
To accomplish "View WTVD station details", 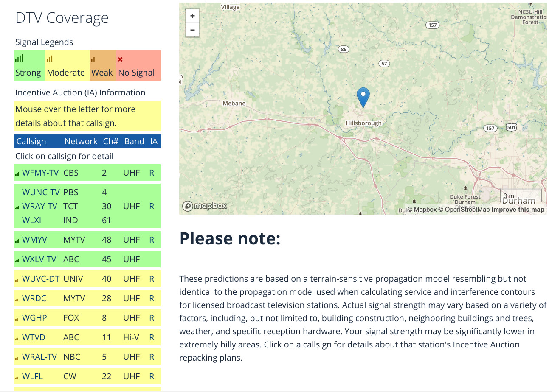I will pyautogui.click(x=34, y=337).
